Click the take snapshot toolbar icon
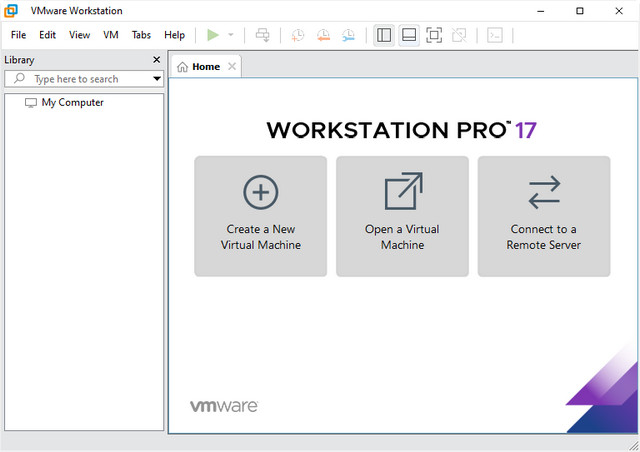The height and width of the screenshot is (452, 640). [298, 35]
